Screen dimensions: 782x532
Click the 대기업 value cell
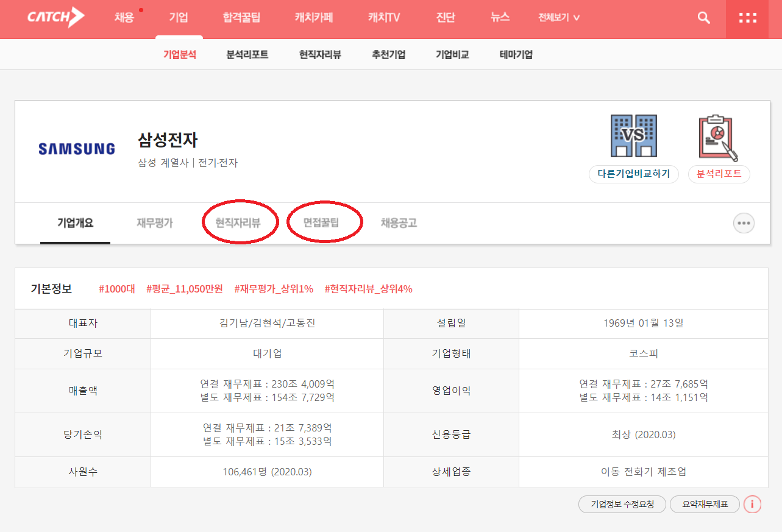tap(267, 353)
